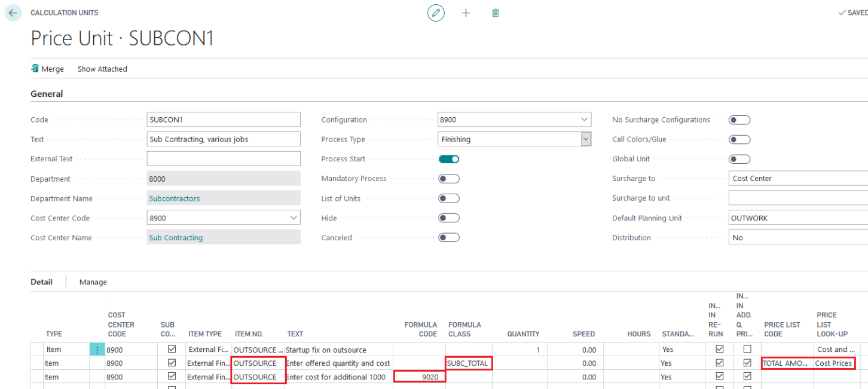868x389 pixels.
Task: Click Show Attached action
Action: click(x=102, y=69)
